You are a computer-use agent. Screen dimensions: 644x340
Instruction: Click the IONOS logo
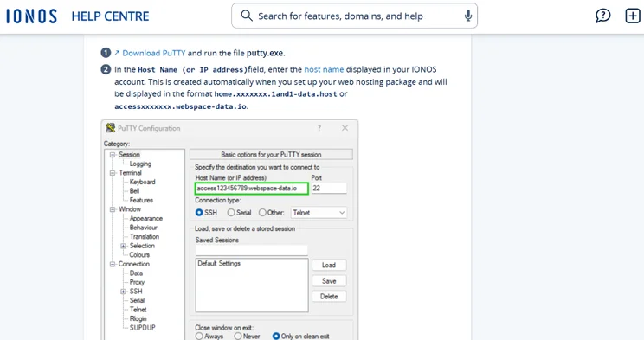tap(31, 16)
